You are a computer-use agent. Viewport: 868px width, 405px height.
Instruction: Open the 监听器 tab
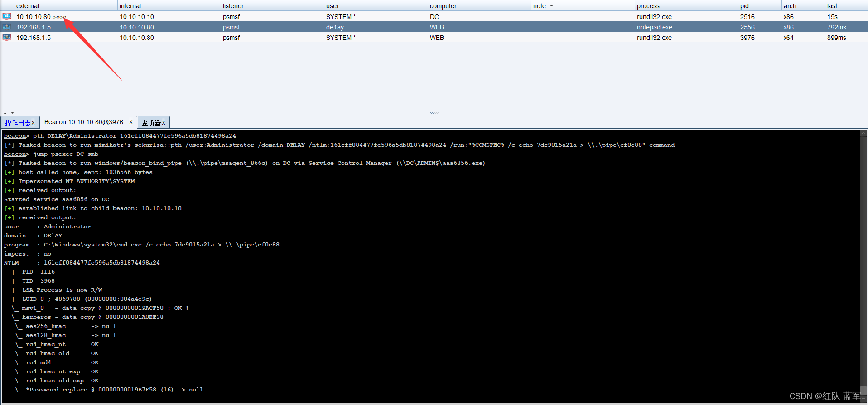pyautogui.click(x=151, y=123)
